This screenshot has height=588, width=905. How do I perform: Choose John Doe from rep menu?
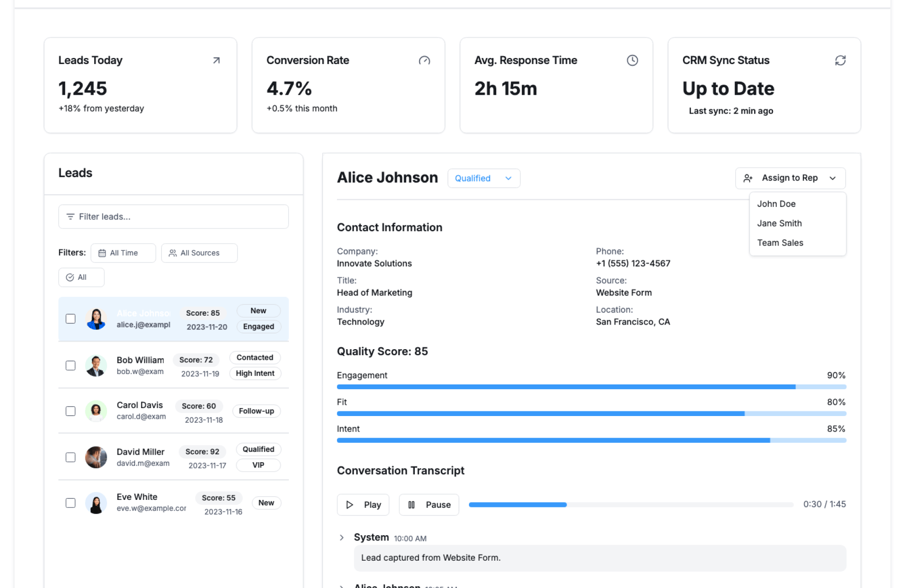click(x=776, y=204)
